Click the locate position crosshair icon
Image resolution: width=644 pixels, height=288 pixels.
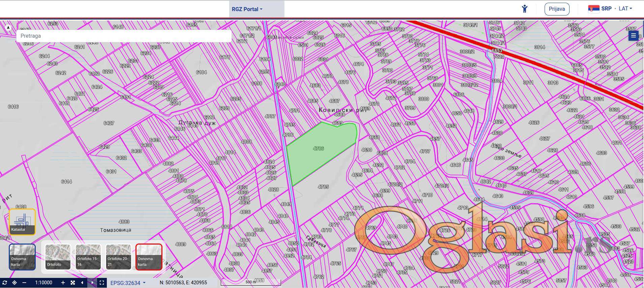tap(14, 283)
